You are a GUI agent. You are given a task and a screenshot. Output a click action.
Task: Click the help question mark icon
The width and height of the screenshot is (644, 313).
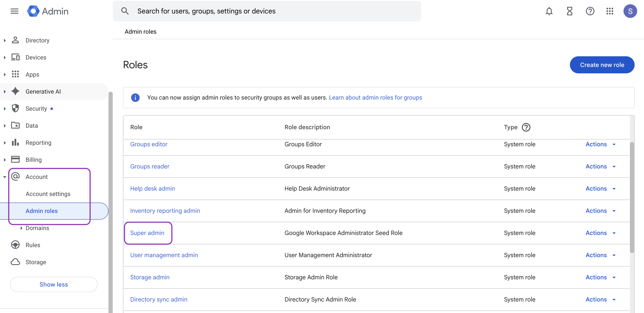[590, 11]
